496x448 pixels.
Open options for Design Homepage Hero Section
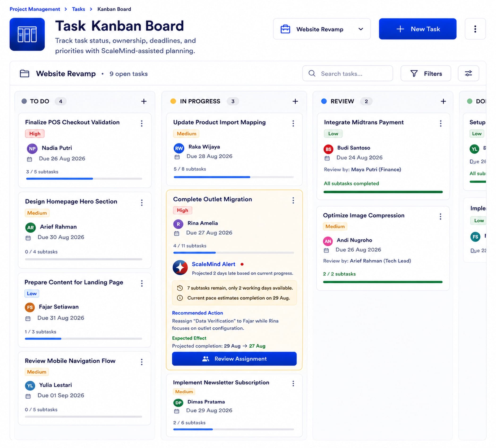pos(142,203)
